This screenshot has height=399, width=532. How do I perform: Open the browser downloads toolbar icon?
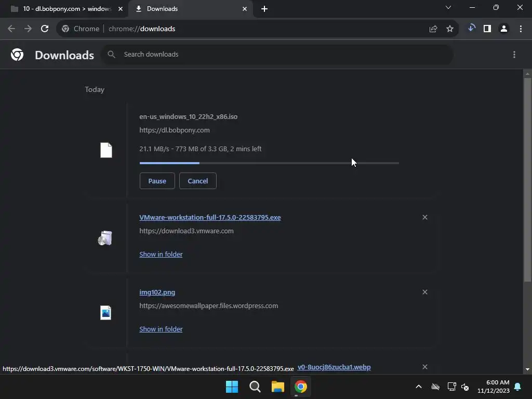(x=471, y=28)
